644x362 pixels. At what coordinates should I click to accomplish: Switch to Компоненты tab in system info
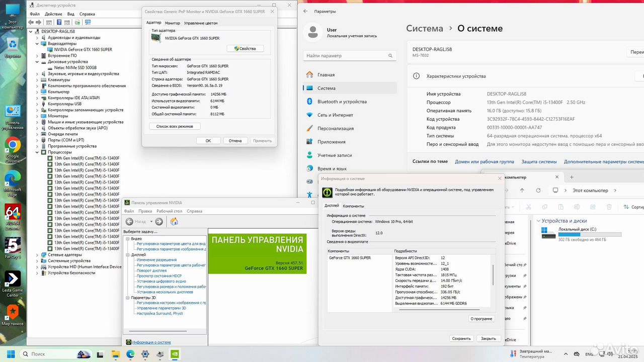point(353,206)
